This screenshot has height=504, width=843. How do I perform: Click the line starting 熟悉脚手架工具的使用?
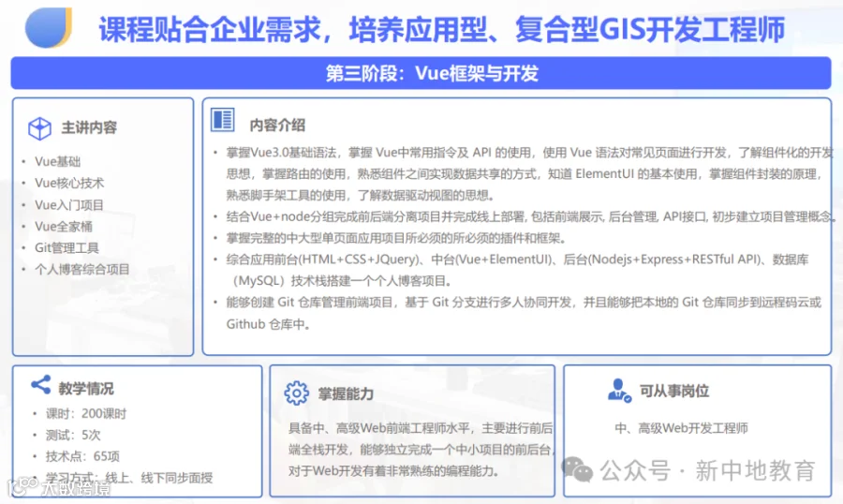click(x=361, y=195)
